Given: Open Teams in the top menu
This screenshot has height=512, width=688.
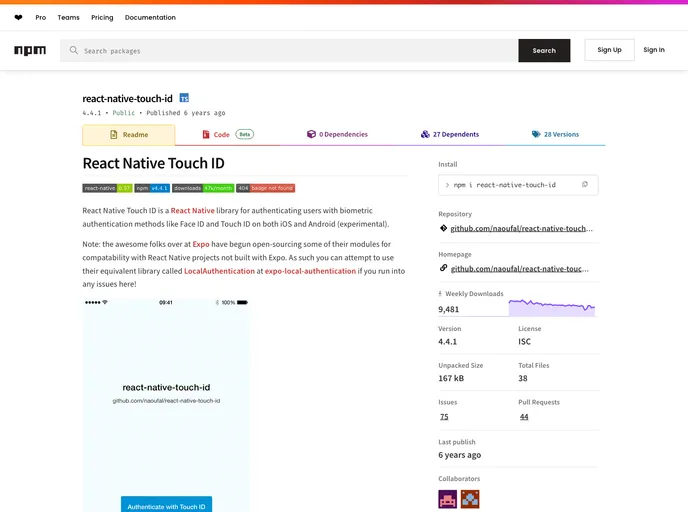Looking at the screenshot, I should pos(68,18).
